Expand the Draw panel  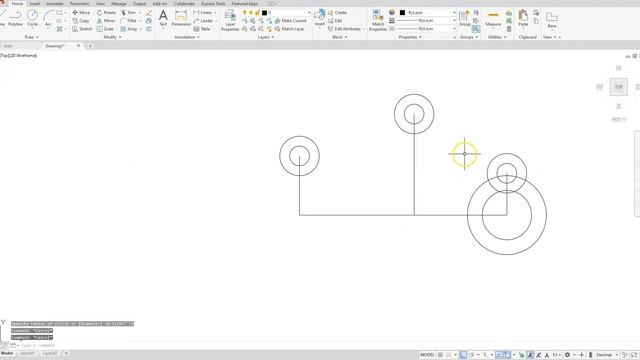pos(31,37)
